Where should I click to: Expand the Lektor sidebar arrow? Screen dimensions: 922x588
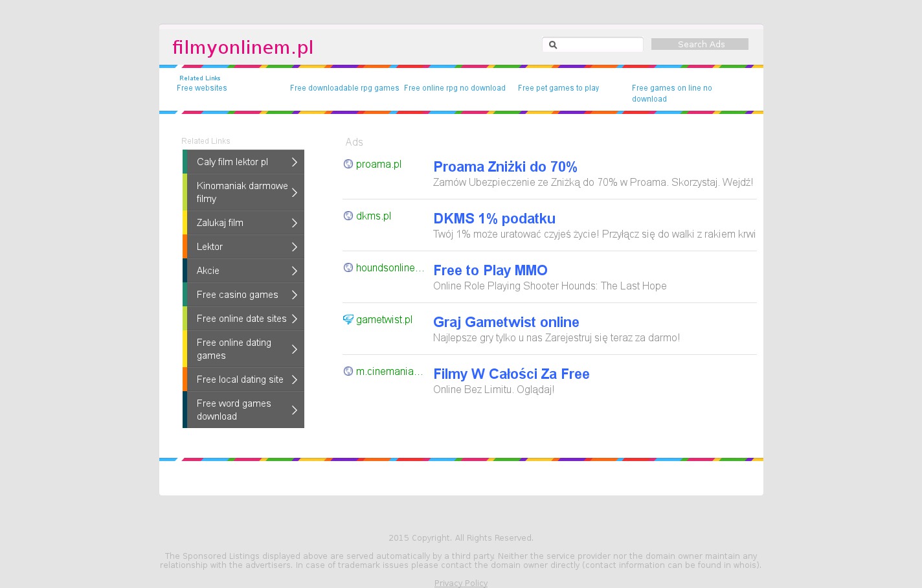(x=294, y=247)
